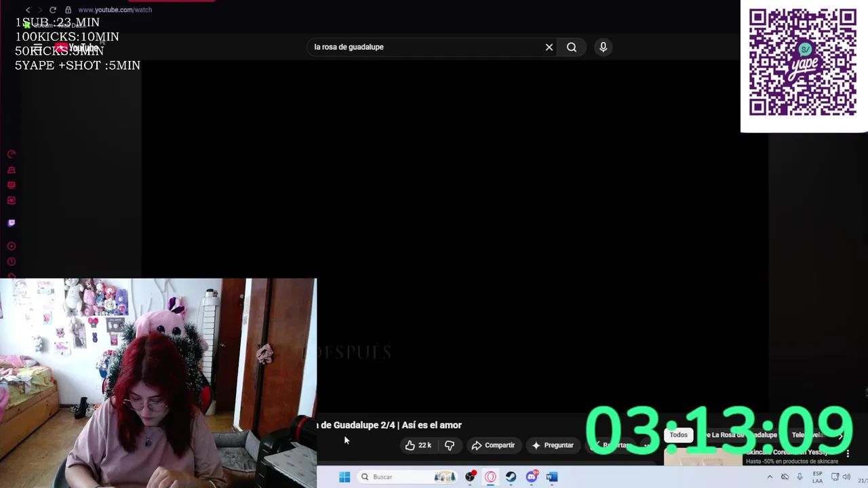Open Steam from the taskbar
The height and width of the screenshot is (488, 868).
tap(511, 477)
